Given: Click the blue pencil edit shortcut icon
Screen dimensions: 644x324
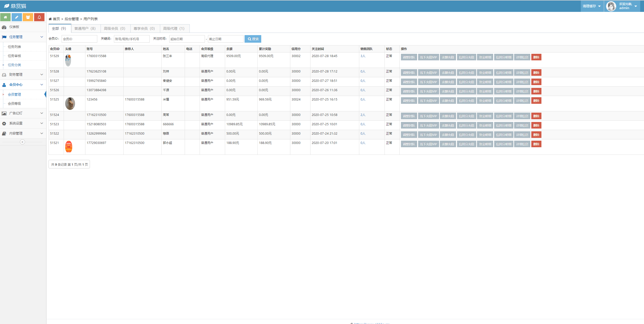Looking at the screenshot, I should [x=17, y=17].
